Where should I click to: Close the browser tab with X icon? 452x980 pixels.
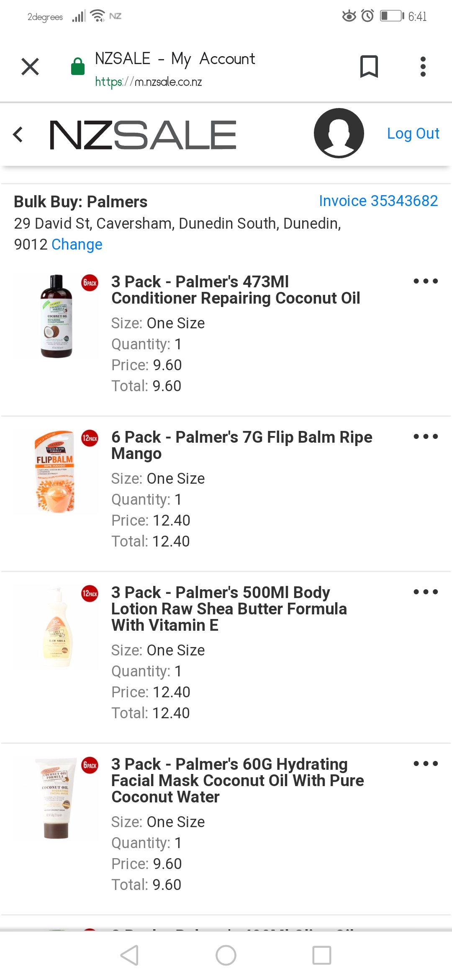pyautogui.click(x=30, y=67)
